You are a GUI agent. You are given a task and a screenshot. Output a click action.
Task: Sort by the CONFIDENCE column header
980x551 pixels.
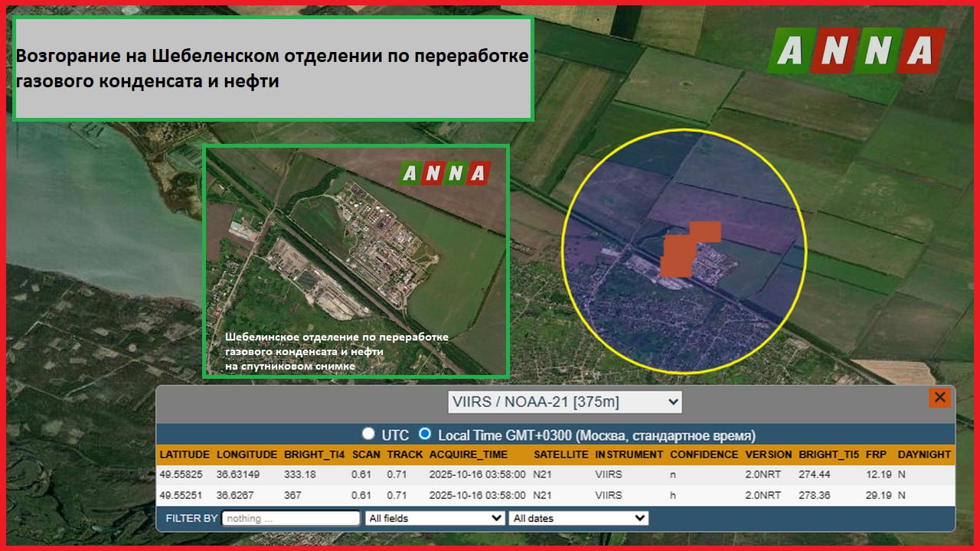704,455
